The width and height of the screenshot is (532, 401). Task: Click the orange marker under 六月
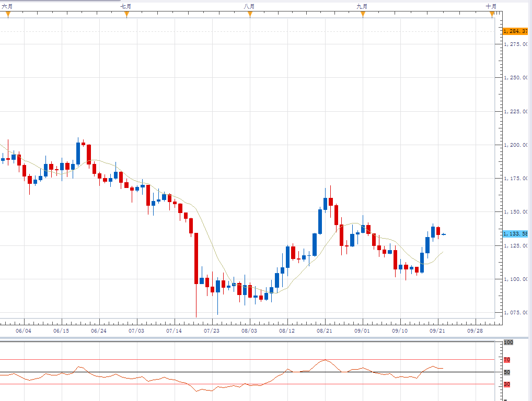click(8, 14)
